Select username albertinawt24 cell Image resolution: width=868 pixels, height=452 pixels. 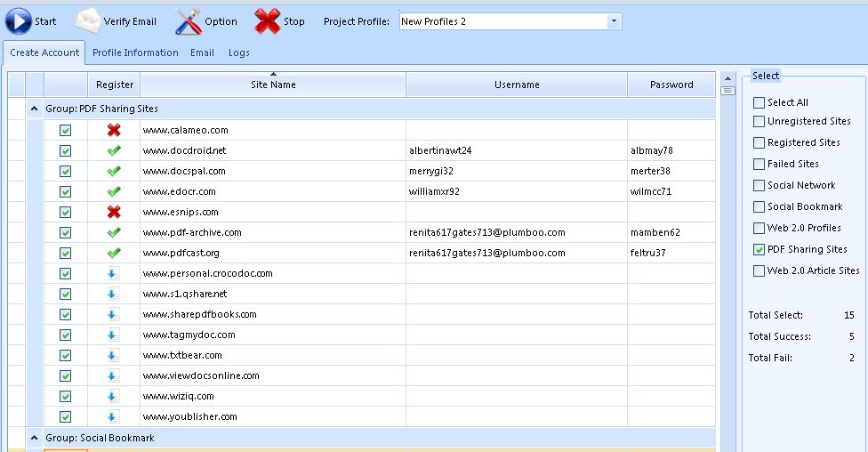click(517, 150)
